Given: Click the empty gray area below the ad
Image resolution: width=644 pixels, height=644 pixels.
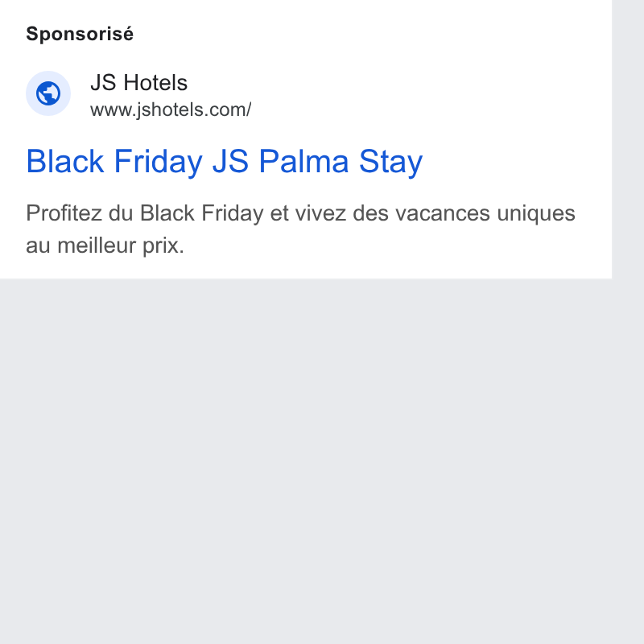Looking at the screenshot, I should coord(306,460).
